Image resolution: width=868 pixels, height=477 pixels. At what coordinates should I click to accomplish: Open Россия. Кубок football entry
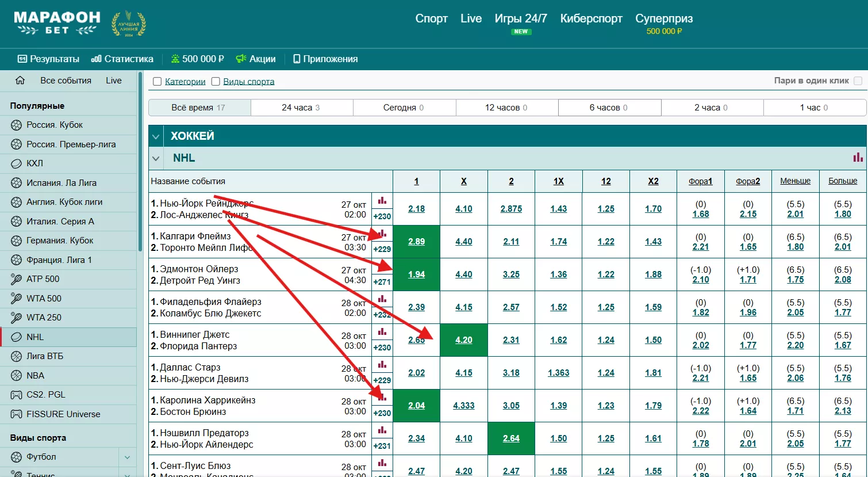(68, 125)
